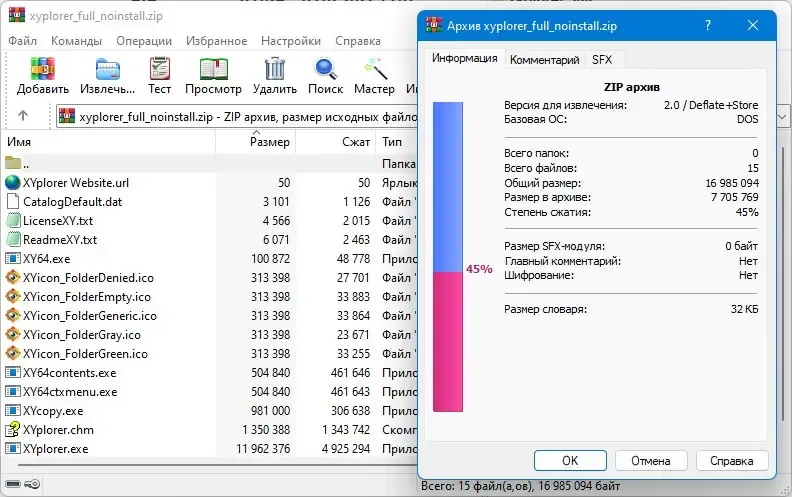Viewport: 792px width, 497px height.
Task: Sort by Сжат column header
Action: click(336, 142)
